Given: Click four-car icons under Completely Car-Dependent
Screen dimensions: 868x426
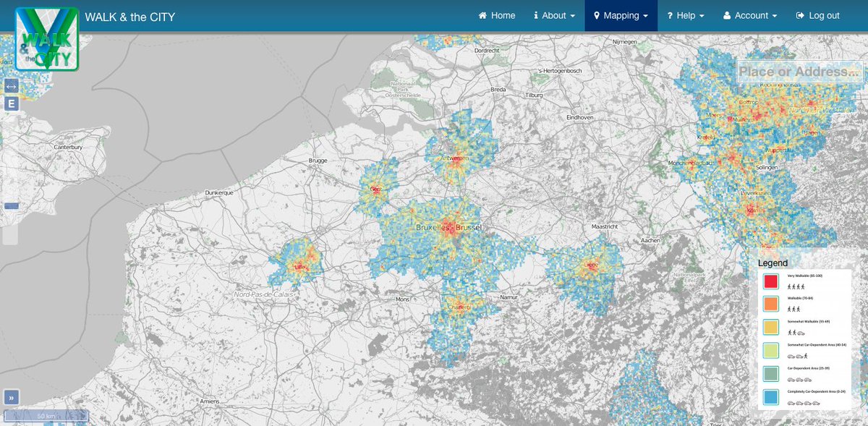Looking at the screenshot, I should pos(802,403).
